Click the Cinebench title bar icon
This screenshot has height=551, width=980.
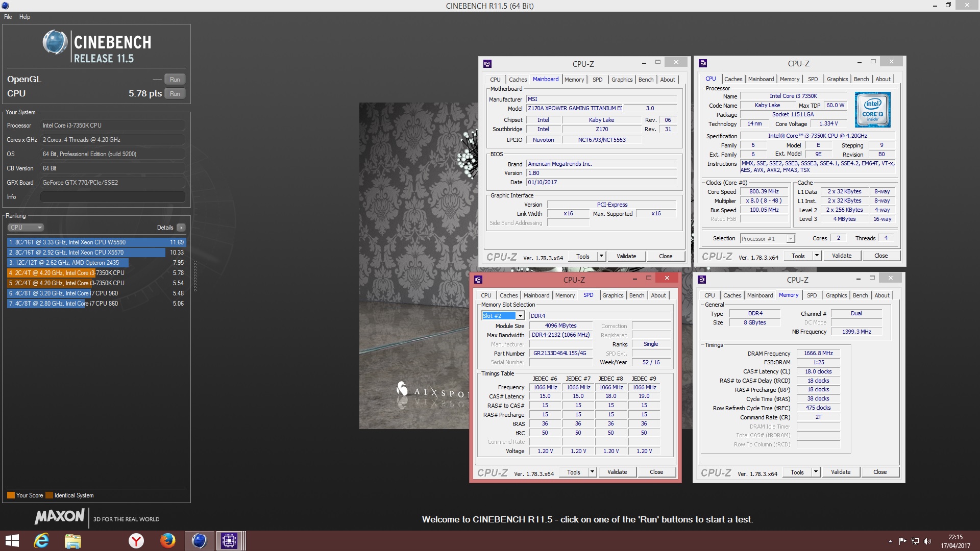[x=6, y=6]
